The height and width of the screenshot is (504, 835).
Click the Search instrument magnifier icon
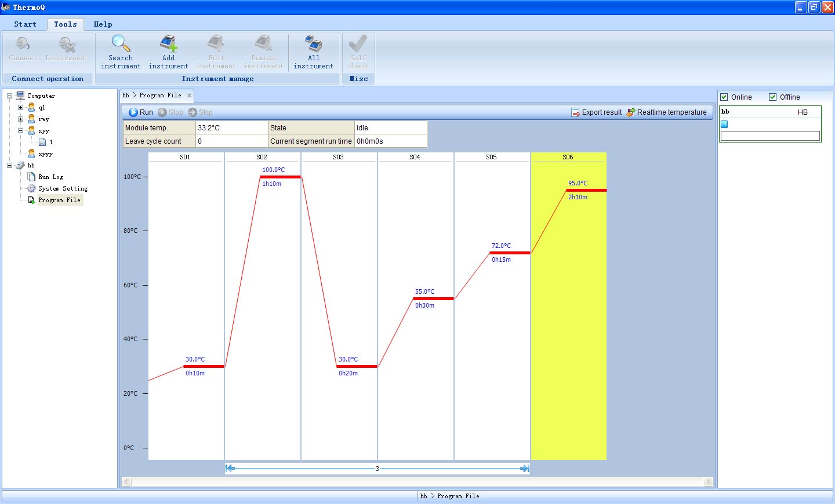(121, 44)
